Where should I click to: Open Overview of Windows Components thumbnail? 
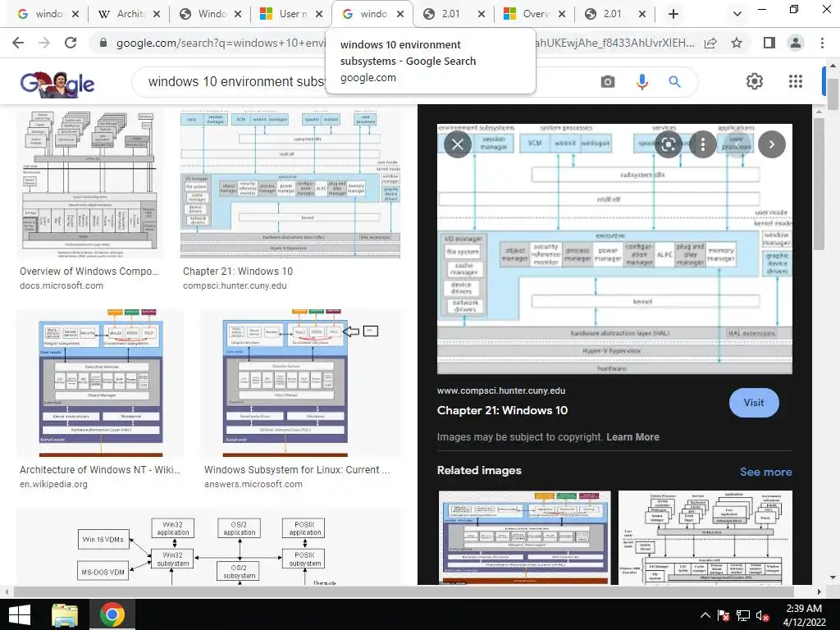89,185
